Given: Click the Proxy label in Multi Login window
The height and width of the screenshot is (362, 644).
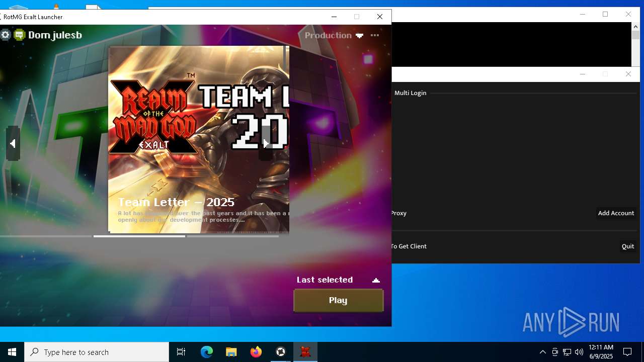Looking at the screenshot, I should point(398,213).
